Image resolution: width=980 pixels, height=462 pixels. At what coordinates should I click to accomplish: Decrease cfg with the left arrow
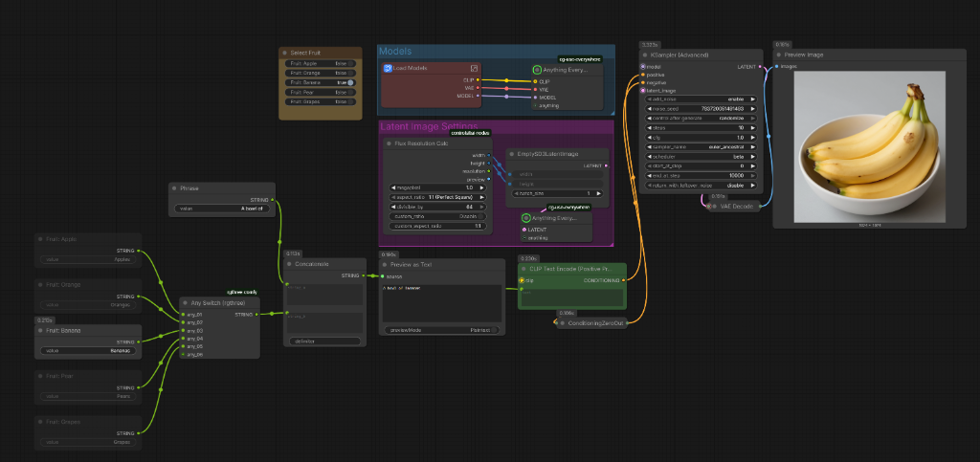click(650, 138)
